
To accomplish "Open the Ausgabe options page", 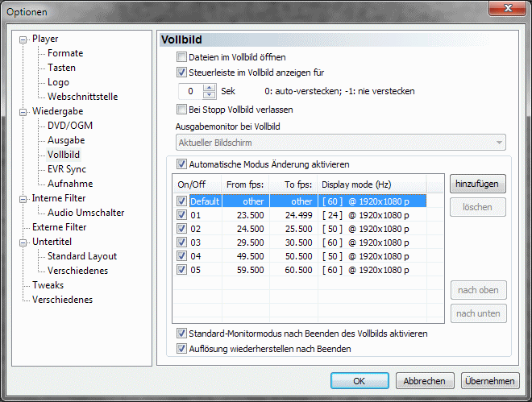I will coord(66,140).
